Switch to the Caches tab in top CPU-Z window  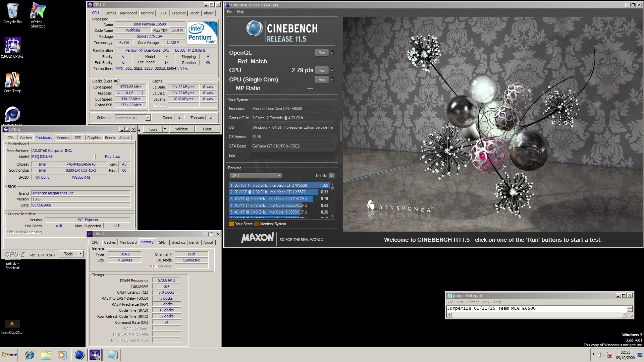(x=110, y=13)
